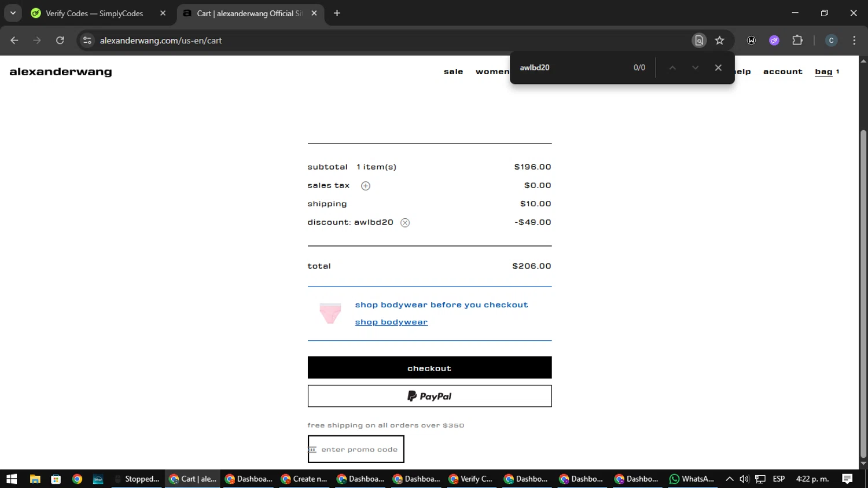Open the women menu

(492, 72)
